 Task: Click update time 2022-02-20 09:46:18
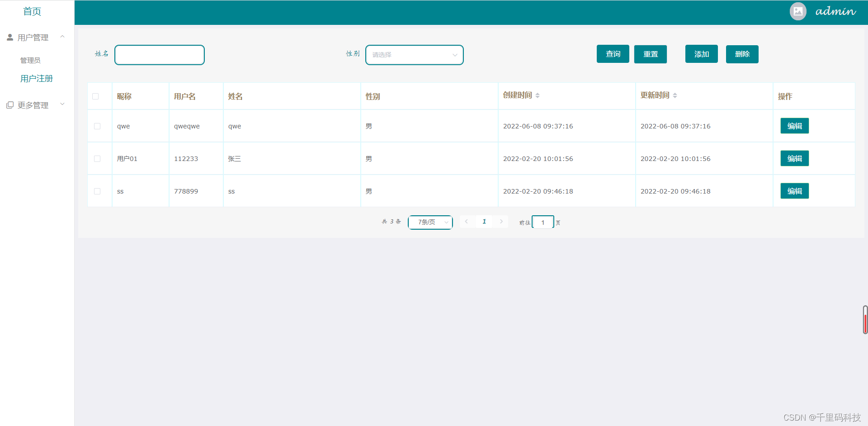coord(675,191)
